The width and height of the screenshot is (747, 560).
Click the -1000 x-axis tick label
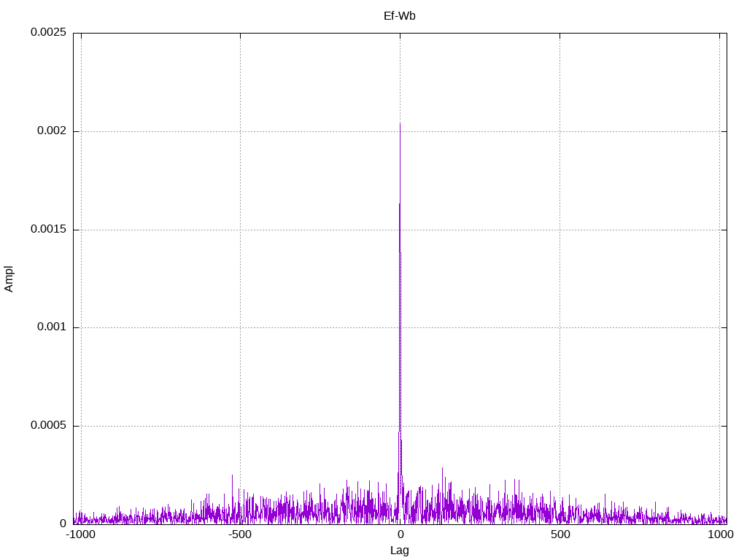click(80, 534)
